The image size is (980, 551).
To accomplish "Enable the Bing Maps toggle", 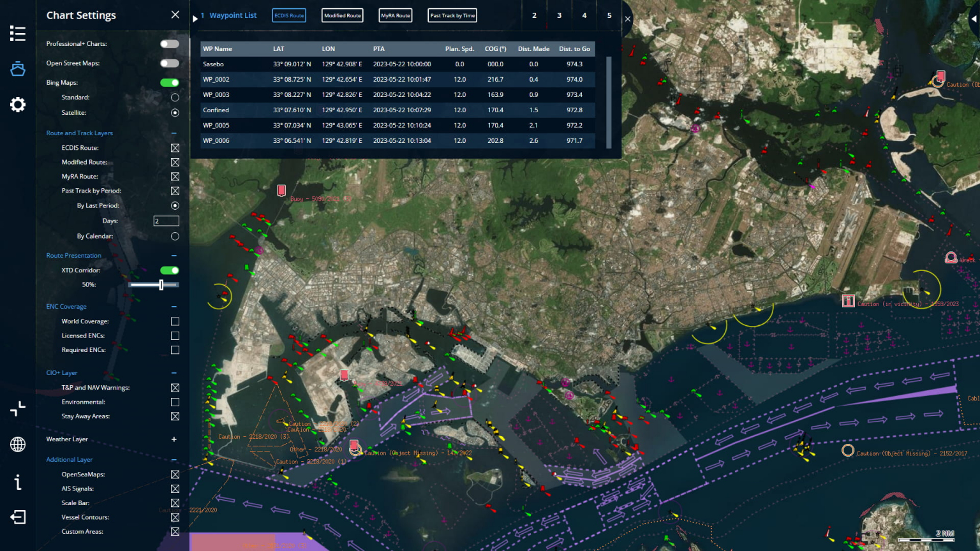I will click(169, 82).
